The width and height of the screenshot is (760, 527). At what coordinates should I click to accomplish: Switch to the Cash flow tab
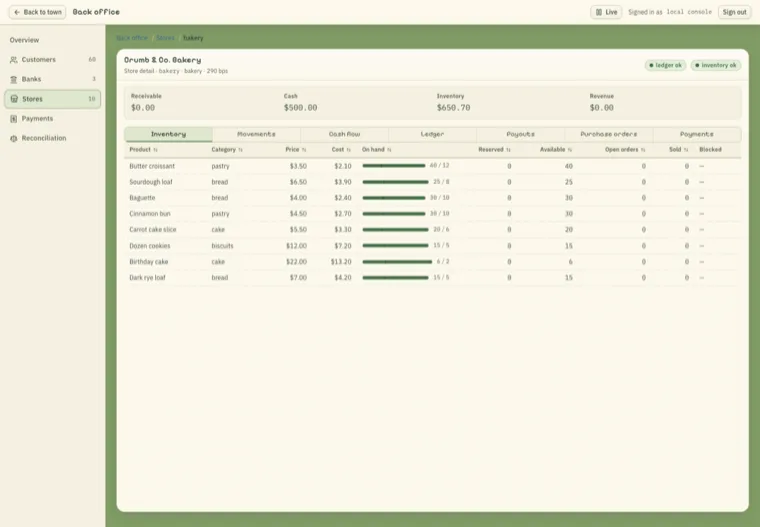[345, 134]
